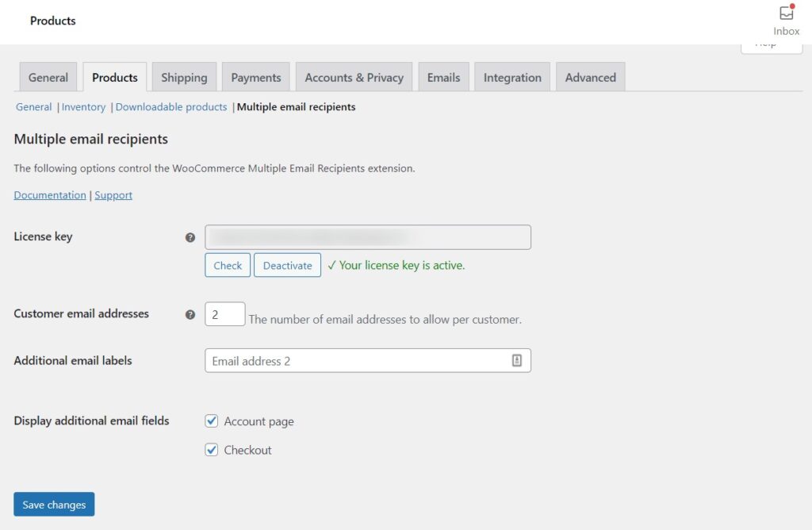Switch to the Emails tab
The image size is (812, 530).
[x=443, y=77]
